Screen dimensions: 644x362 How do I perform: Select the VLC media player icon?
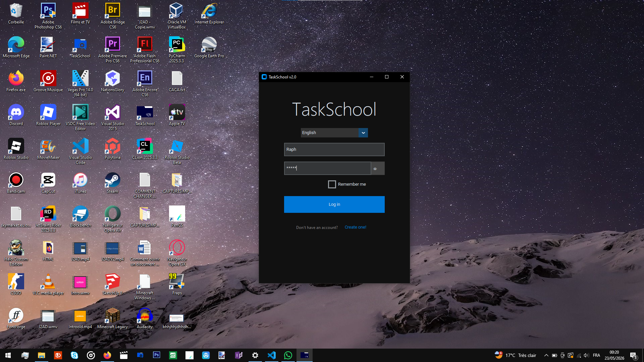(48, 285)
